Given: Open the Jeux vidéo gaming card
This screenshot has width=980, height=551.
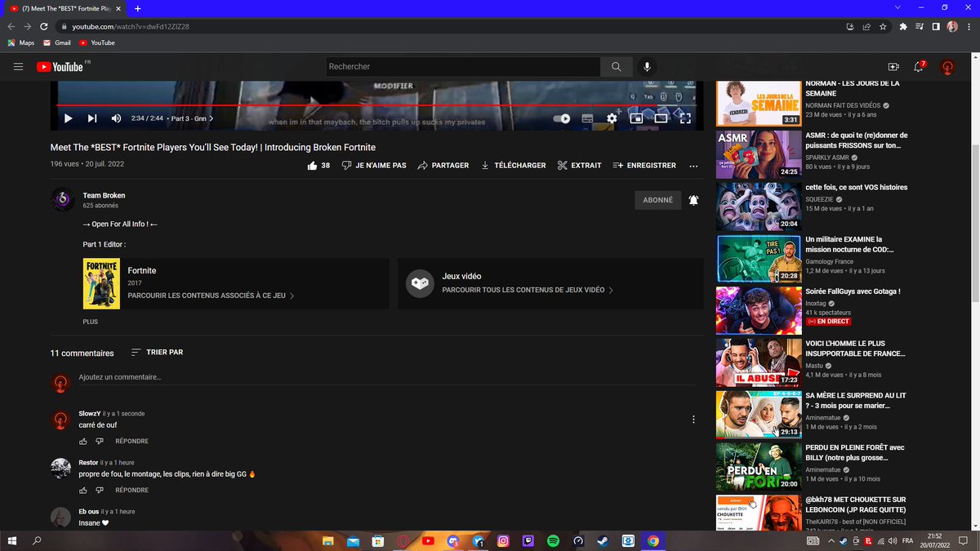Looking at the screenshot, I should pos(550,283).
